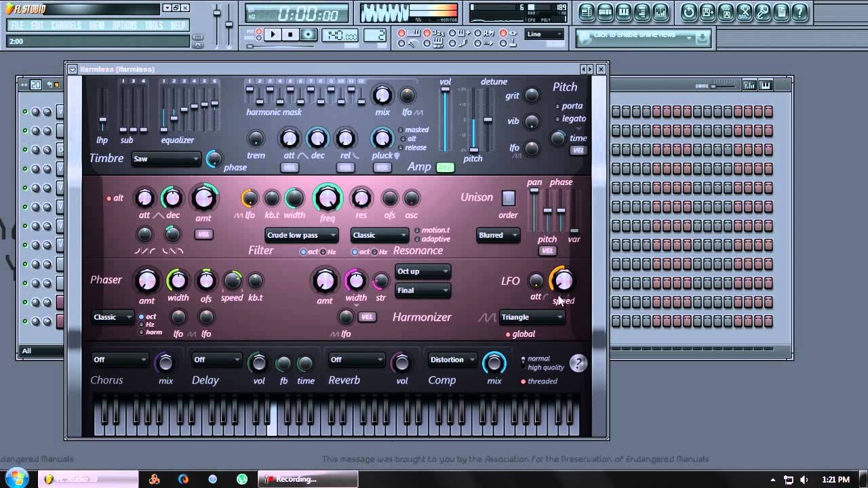Open the OPTIONS menu
The width and height of the screenshot is (868, 488).
tap(125, 26)
